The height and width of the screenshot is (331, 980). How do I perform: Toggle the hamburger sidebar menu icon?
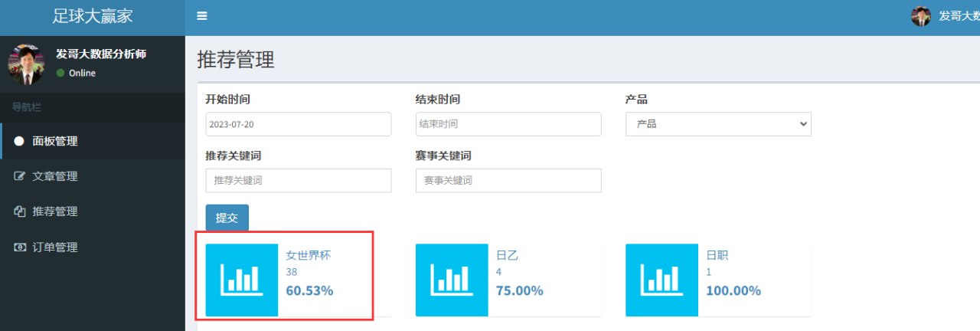202,16
